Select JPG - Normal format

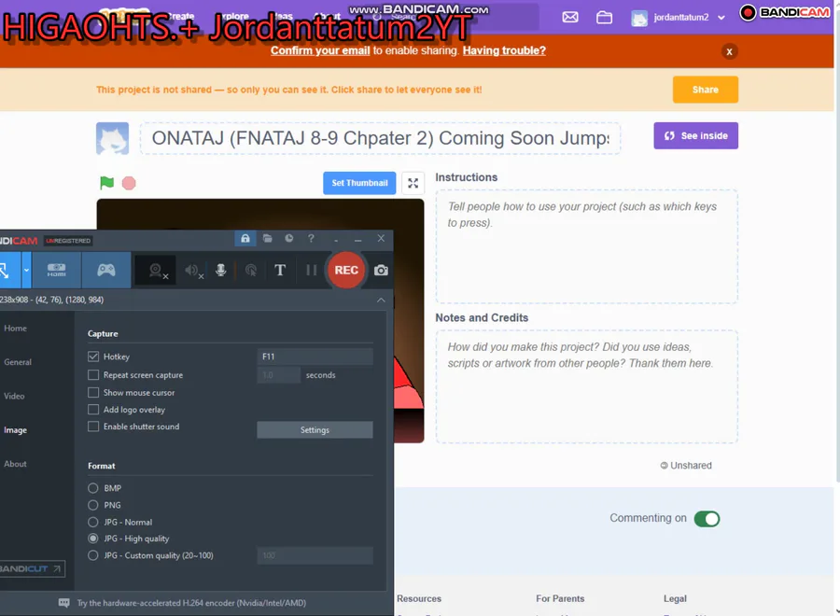(93, 523)
